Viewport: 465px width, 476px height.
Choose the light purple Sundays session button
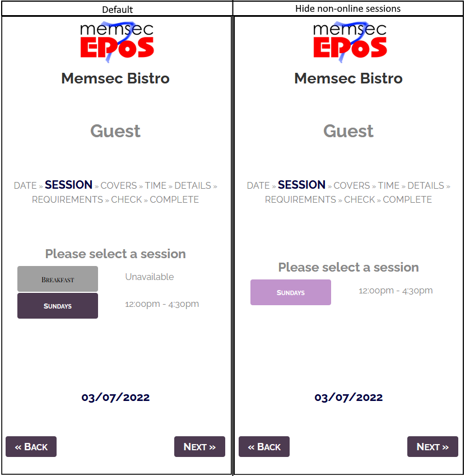pos(291,292)
